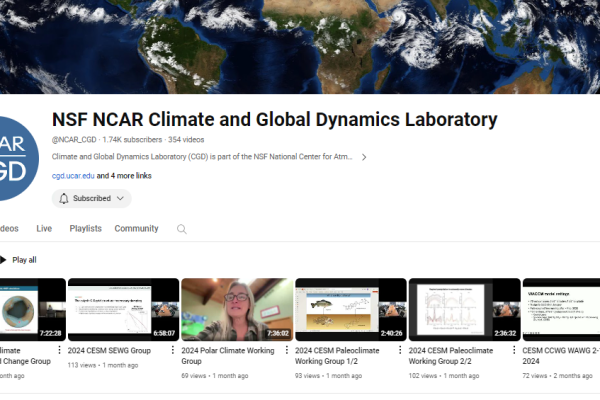
Task: Open 2024 Polar Climate Working Group thumbnail
Action: 237,310
